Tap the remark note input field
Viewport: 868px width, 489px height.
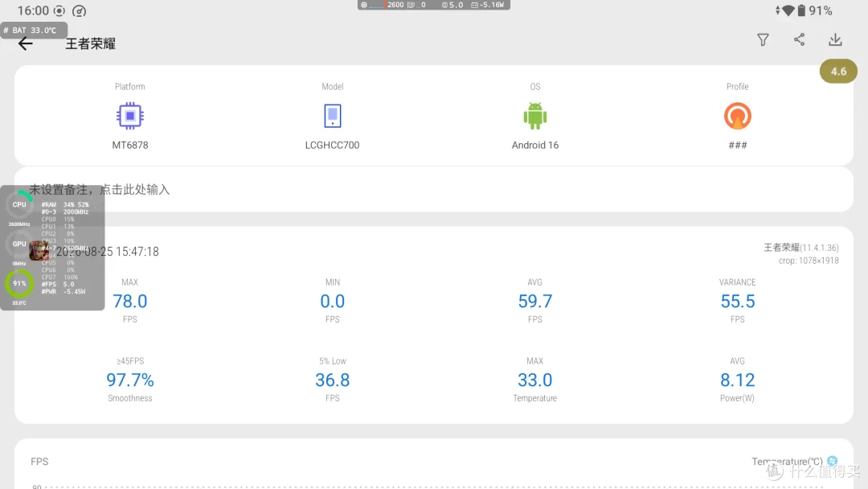tap(433, 189)
